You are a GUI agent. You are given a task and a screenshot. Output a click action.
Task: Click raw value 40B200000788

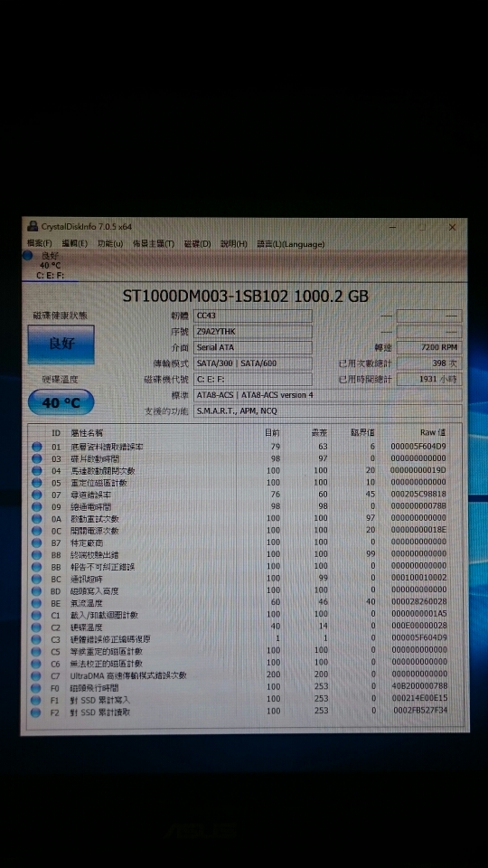[x=418, y=687]
